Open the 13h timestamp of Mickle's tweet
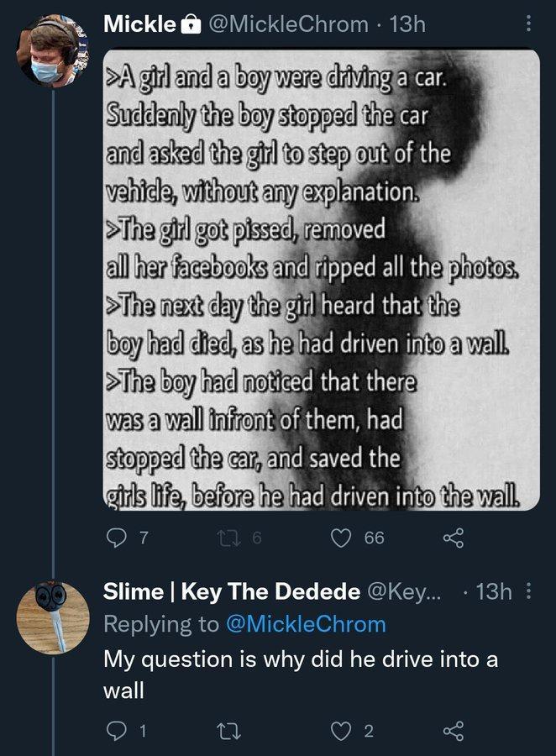This screenshot has width=556, height=756. [x=409, y=25]
